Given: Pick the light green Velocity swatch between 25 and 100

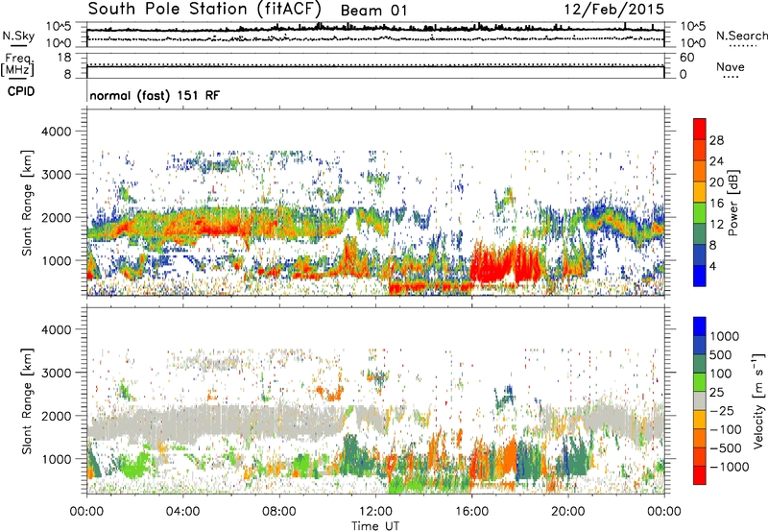Looking at the screenshot, I should [x=700, y=382].
